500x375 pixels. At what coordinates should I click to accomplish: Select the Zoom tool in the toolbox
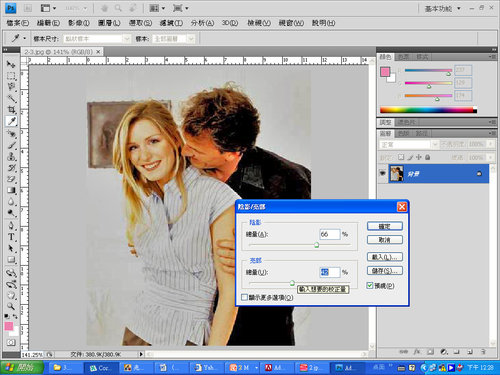tap(11, 306)
